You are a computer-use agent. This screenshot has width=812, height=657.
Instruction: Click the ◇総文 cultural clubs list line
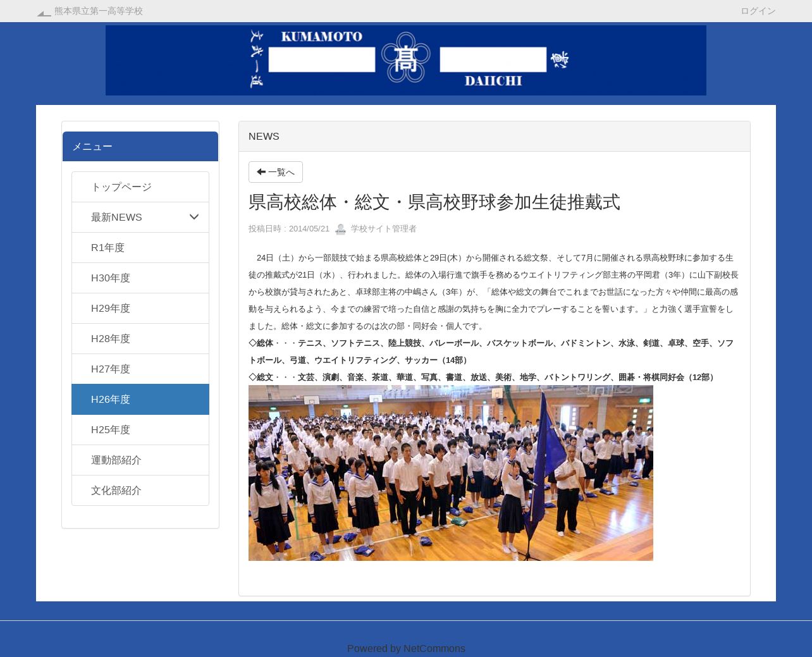[483, 378]
